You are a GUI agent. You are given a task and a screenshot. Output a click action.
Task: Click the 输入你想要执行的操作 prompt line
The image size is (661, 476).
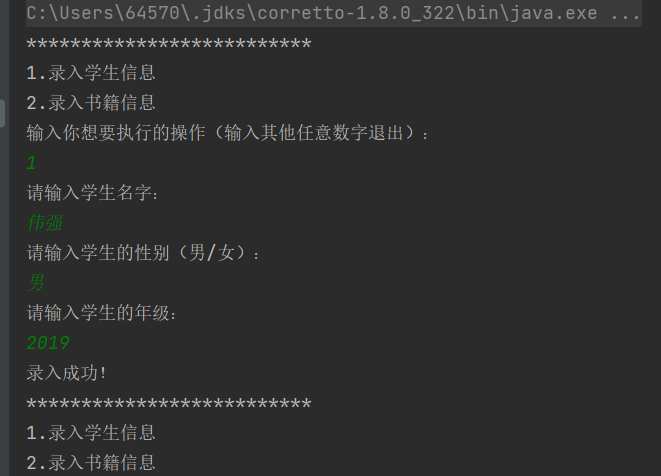pyautogui.click(x=228, y=133)
